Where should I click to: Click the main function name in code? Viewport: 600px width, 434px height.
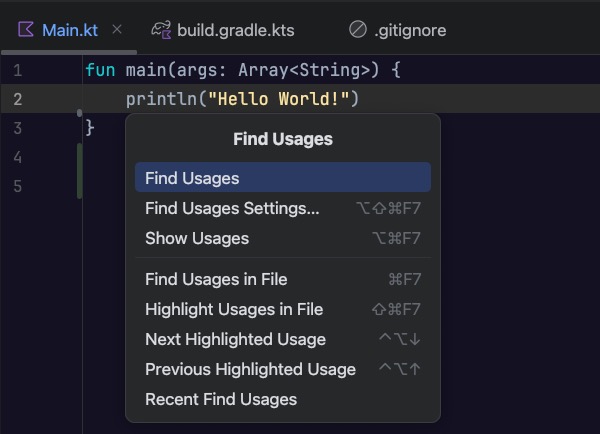coord(145,71)
